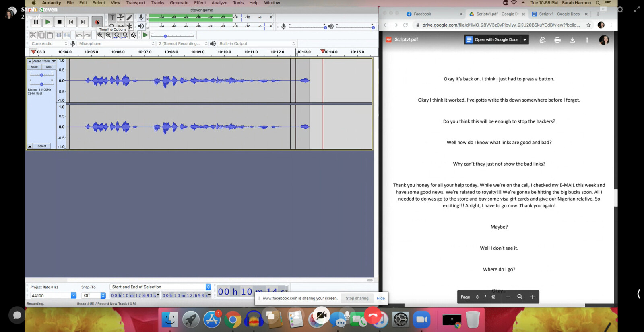The height and width of the screenshot is (332, 644).
Task: Download the Scriptv1.pdf file
Action: click(572, 40)
